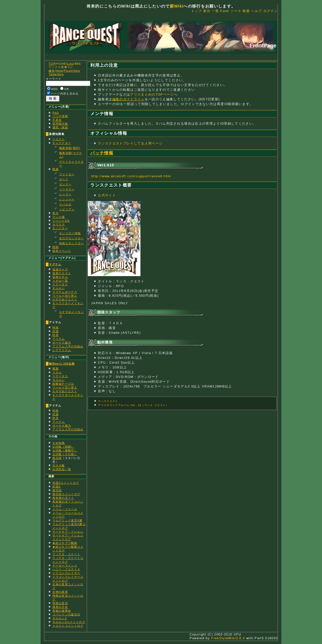Toggle the ページ内容も含める checkbox
The height and width of the screenshot is (644, 322).
(x=48, y=93)
